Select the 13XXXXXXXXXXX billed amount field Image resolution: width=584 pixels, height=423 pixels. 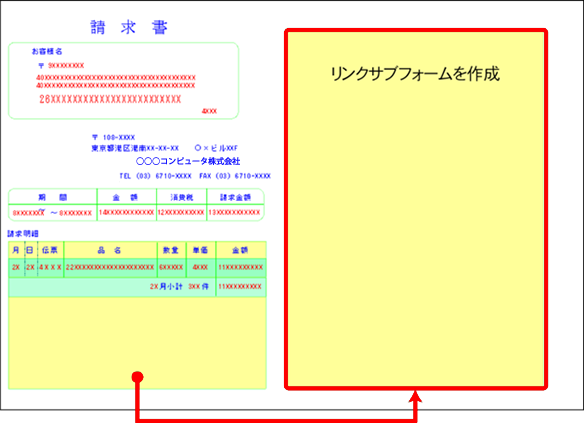234,212
